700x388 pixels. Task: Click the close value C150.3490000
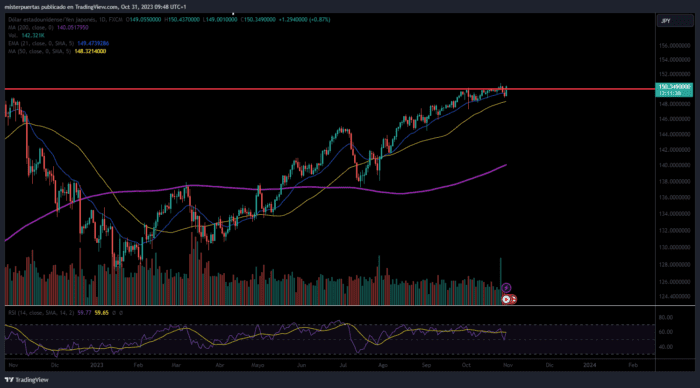tap(258, 20)
